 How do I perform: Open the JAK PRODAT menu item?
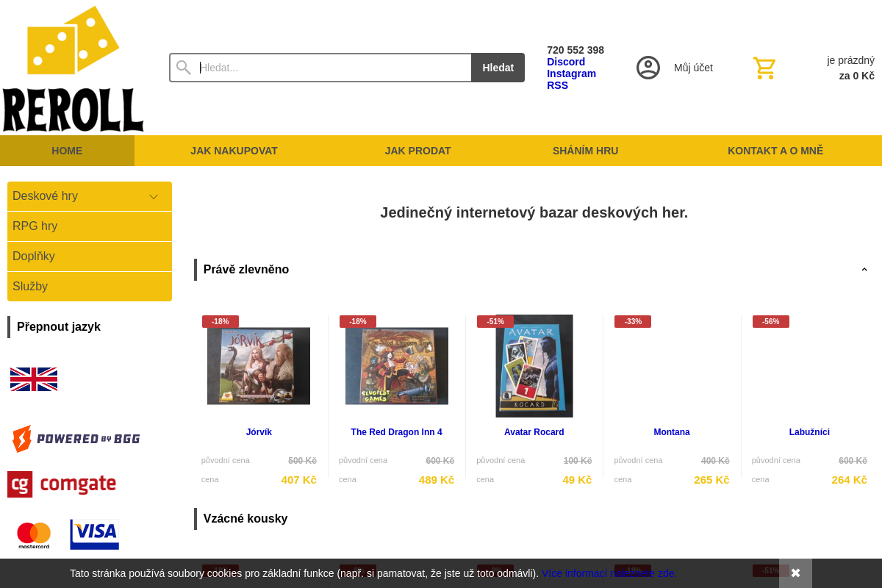(417, 151)
